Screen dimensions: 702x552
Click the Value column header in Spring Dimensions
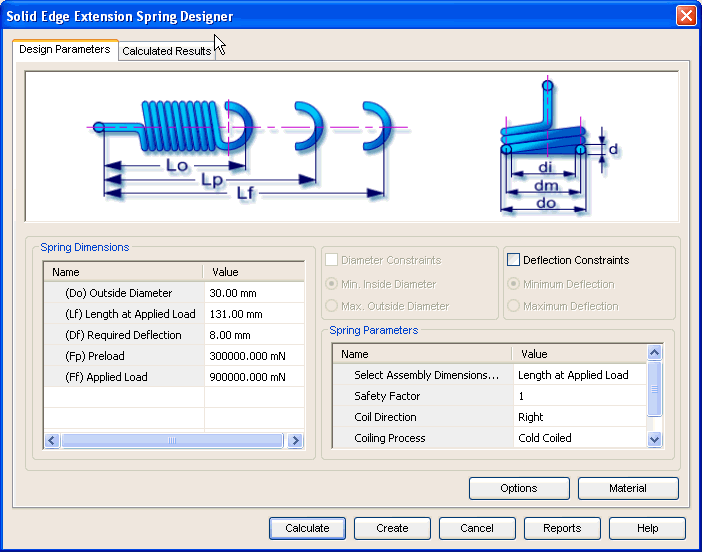pos(254,272)
